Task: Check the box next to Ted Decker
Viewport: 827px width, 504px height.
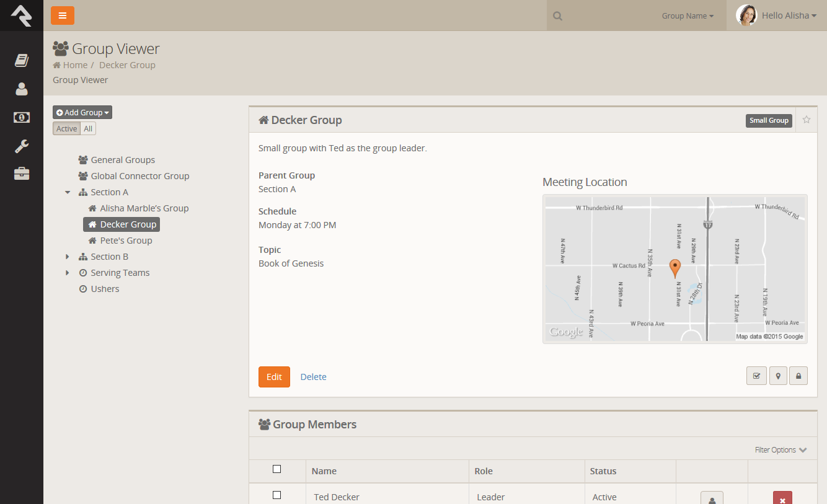Action: (277, 495)
